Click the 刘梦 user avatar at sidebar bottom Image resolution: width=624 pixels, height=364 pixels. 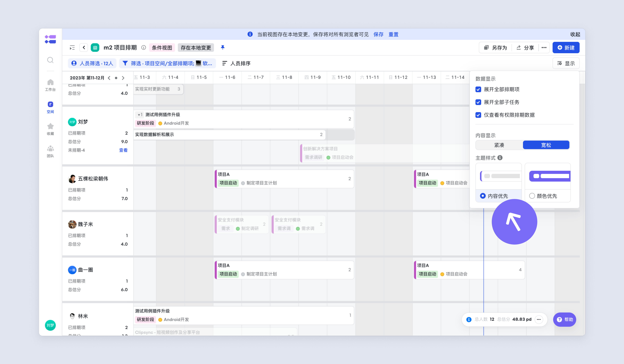(50, 325)
